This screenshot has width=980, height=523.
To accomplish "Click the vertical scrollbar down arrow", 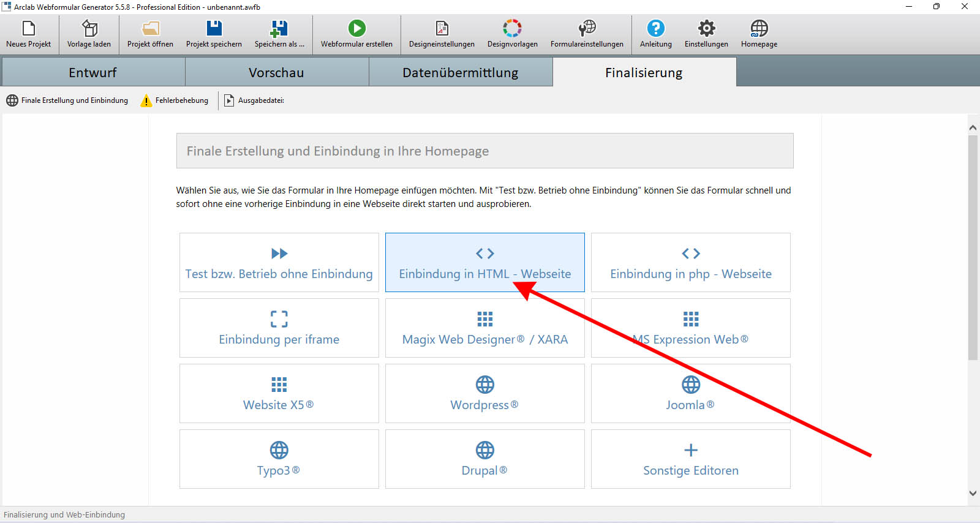I will pos(973,493).
